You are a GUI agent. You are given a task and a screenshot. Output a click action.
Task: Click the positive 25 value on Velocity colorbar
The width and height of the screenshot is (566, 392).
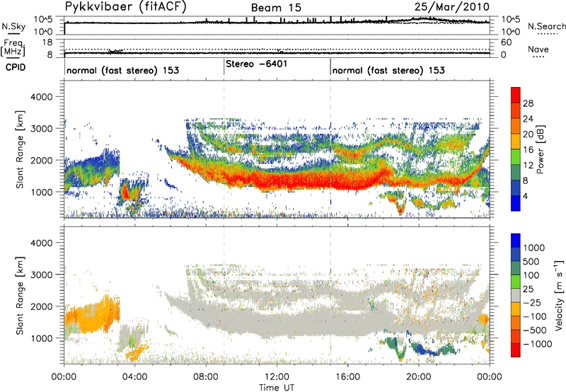pyautogui.click(x=529, y=289)
